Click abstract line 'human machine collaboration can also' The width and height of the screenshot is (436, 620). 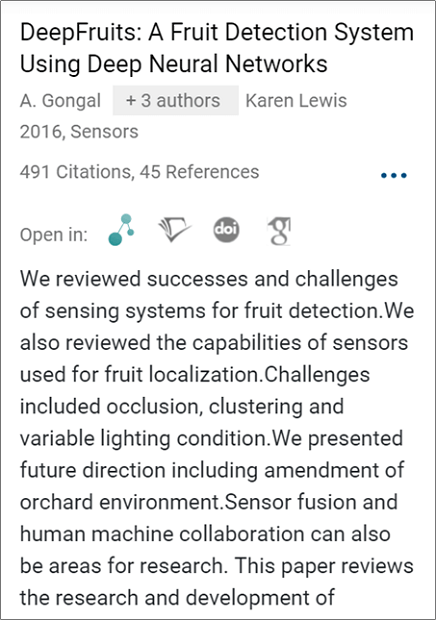pos(205,534)
